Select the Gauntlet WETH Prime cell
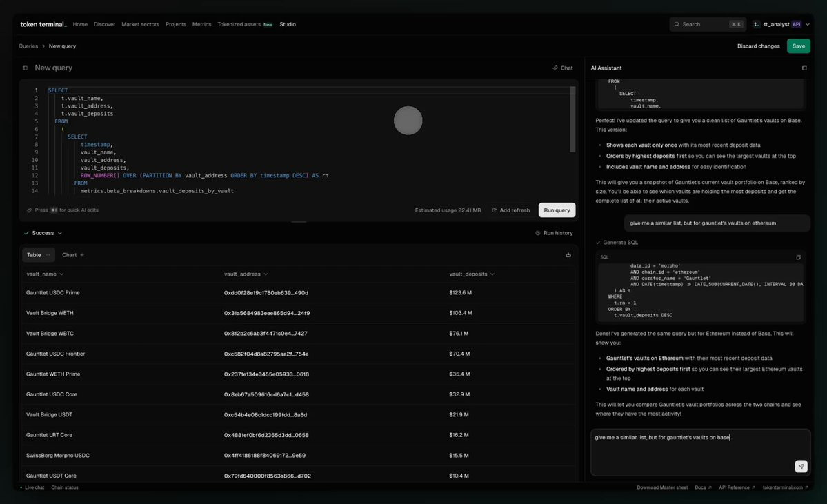Image resolution: width=827 pixels, height=504 pixels. tap(52, 374)
